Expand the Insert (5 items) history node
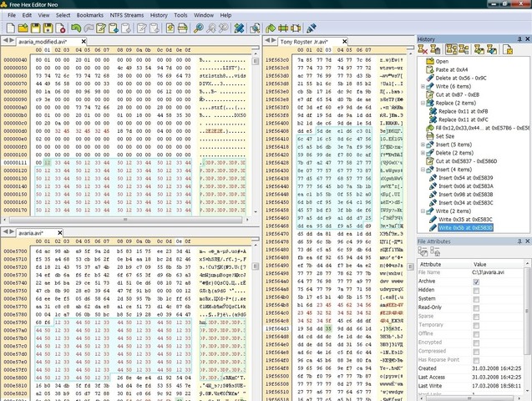Image resolution: width=532 pixels, height=401 pixels. pos(423,145)
